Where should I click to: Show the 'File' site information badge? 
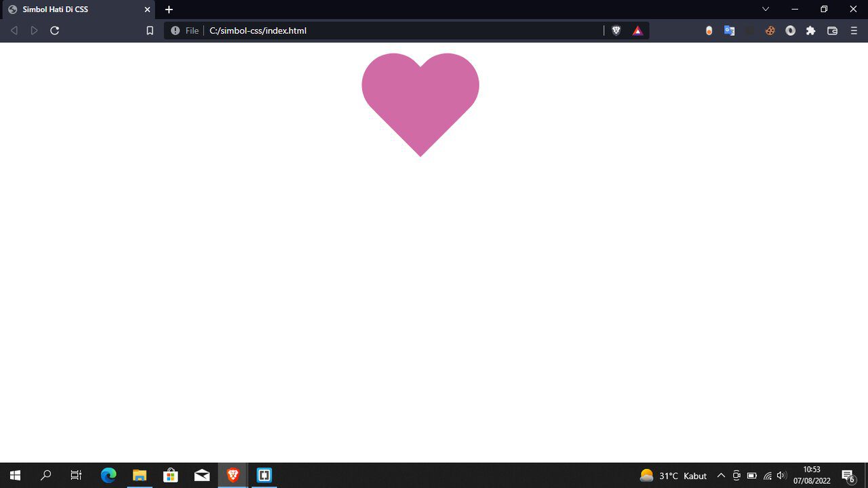pos(185,30)
